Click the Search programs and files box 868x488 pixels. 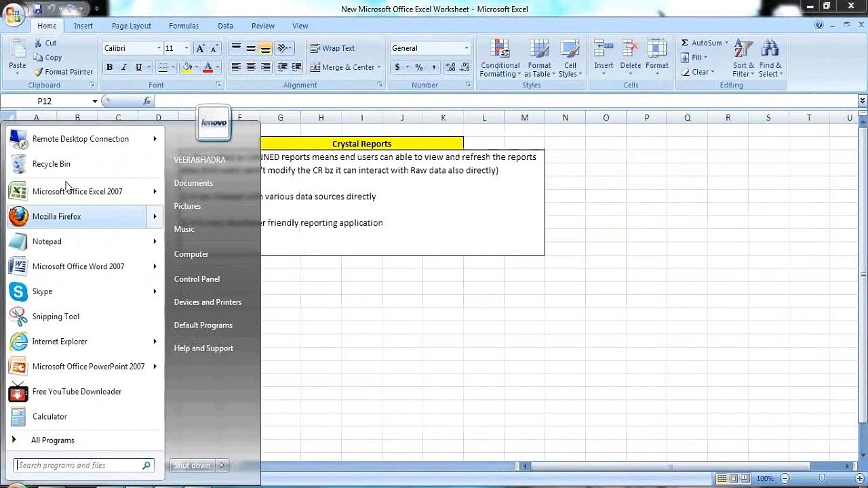click(x=84, y=465)
